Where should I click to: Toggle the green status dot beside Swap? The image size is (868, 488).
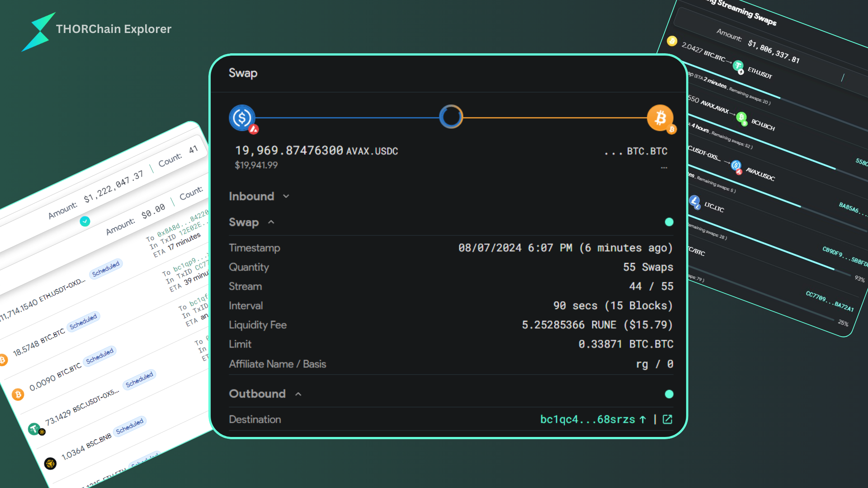pyautogui.click(x=669, y=222)
